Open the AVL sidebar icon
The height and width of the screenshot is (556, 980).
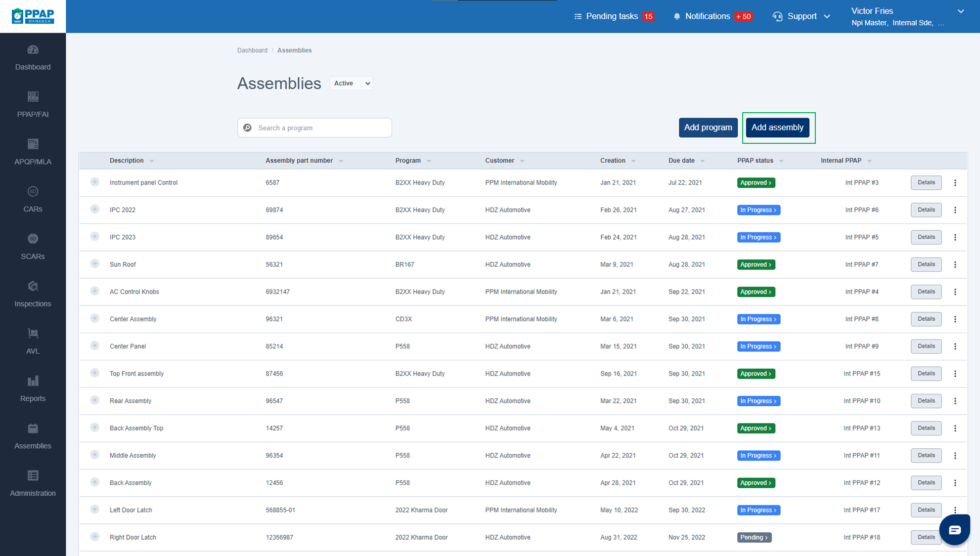click(33, 334)
